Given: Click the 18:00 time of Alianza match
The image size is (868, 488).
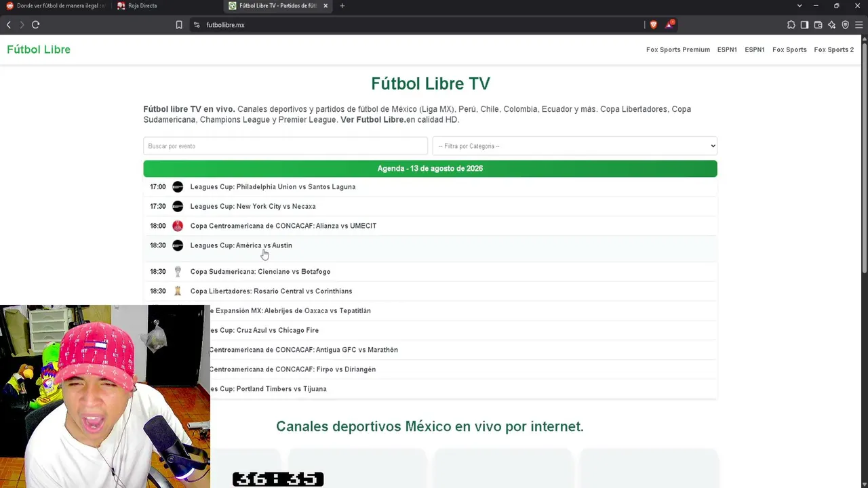Looking at the screenshot, I should [158, 226].
